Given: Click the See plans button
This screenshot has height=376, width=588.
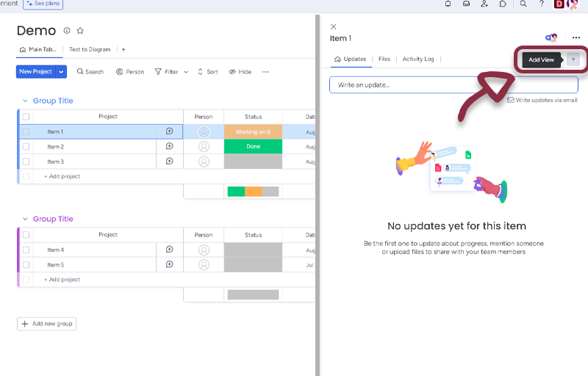Looking at the screenshot, I should [x=43, y=4].
